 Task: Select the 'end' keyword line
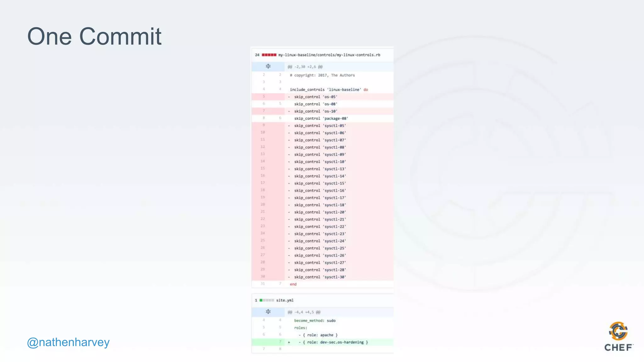(322, 284)
